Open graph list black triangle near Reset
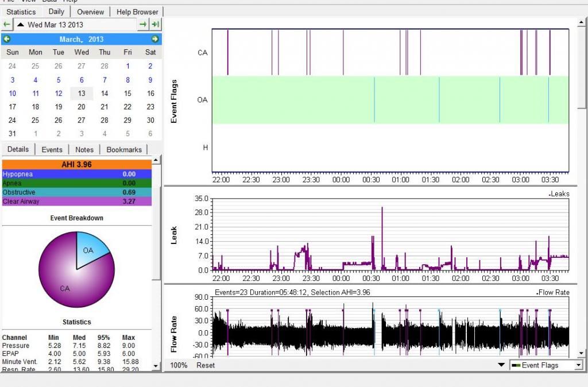Image resolution: width=588 pixels, height=387 pixels. [501, 365]
